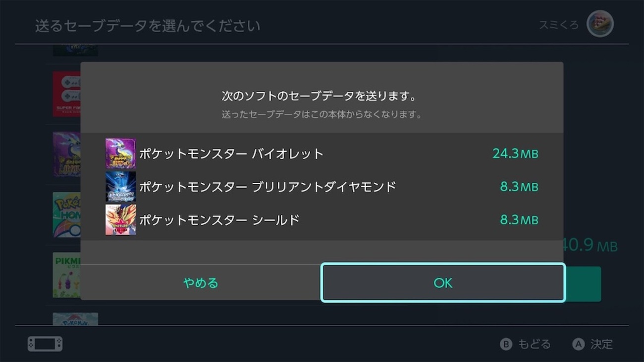
Task: Select the Pikmin game thumbnail behind dialog
Action: click(x=67, y=275)
